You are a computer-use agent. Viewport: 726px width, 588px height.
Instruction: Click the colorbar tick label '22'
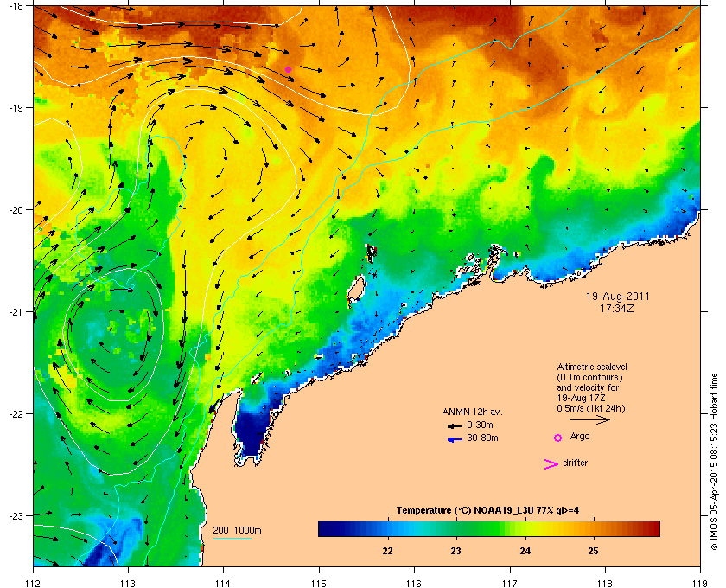pos(387,551)
